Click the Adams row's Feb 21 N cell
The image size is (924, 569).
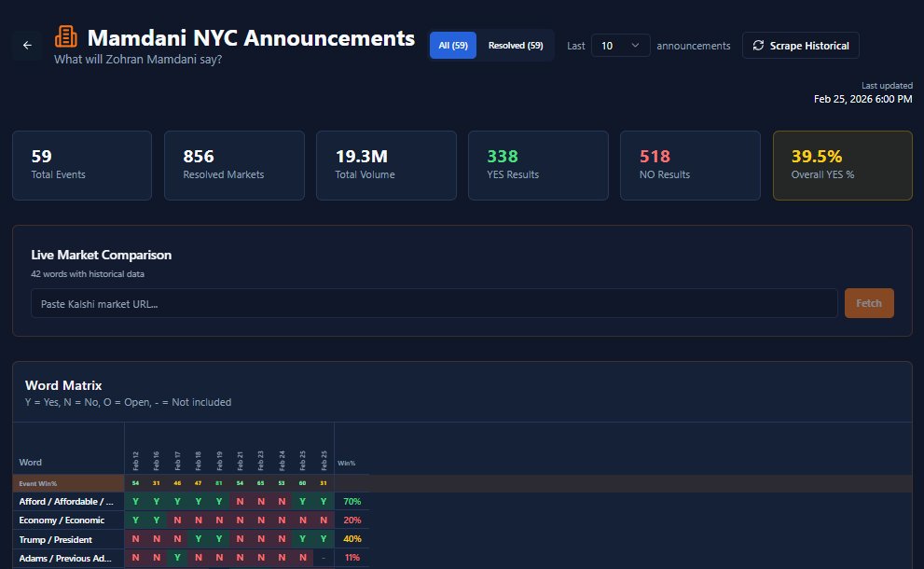pyautogui.click(x=240, y=558)
